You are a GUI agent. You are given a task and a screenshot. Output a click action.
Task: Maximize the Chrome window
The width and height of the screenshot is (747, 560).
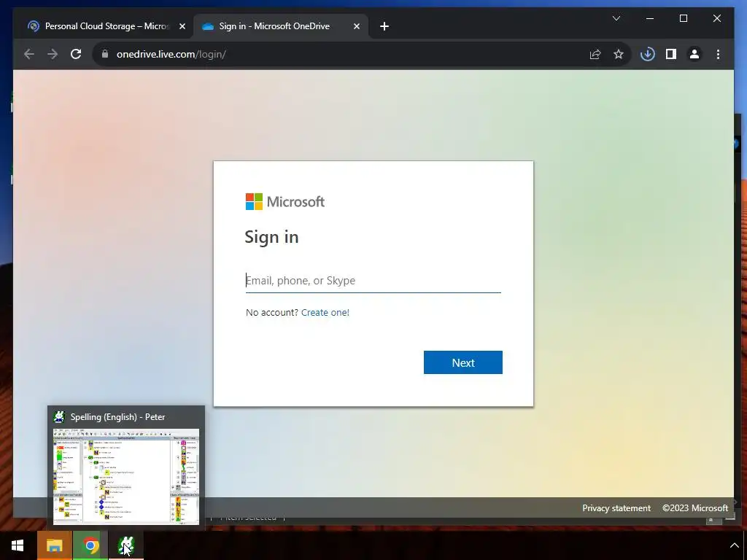683,18
